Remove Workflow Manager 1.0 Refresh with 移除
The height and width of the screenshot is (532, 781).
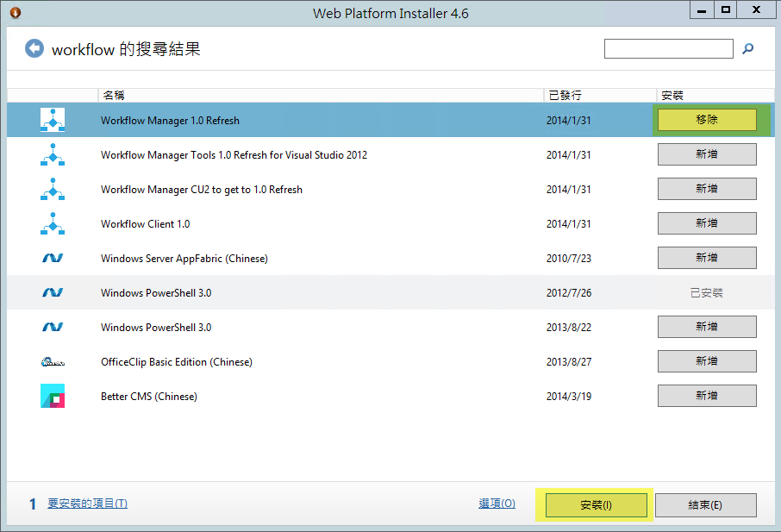[707, 120]
